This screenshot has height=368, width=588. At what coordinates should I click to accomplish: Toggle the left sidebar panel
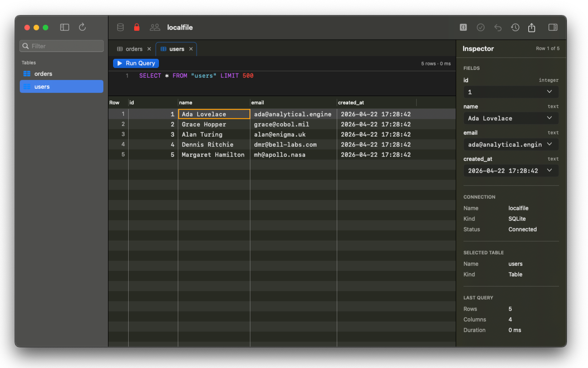pyautogui.click(x=64, y=27)
